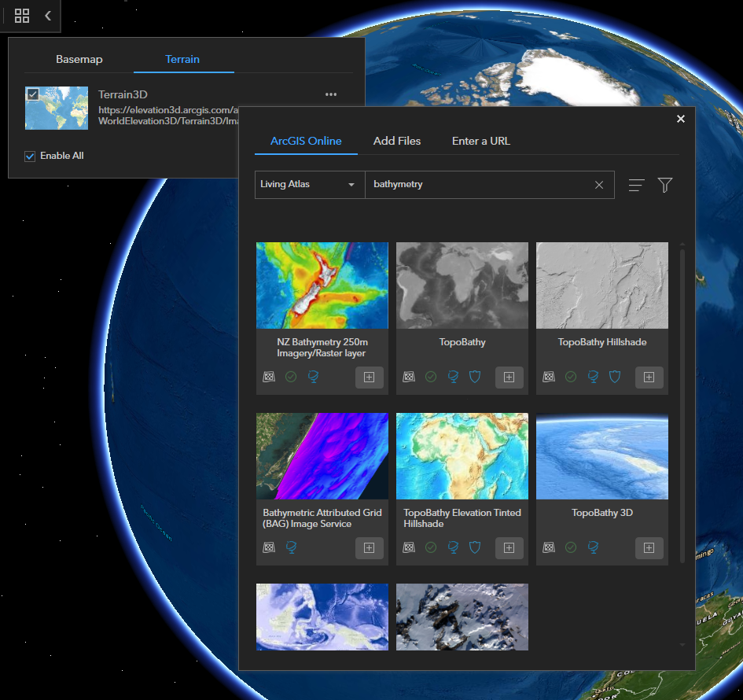Add NZ Bathymetry 250m layer using plus button

pos(369,377)
